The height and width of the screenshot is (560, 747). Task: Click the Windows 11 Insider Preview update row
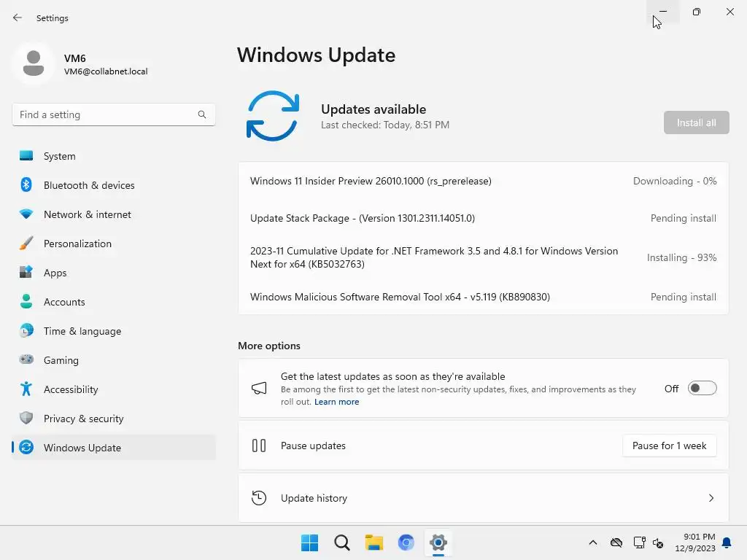(x=483, y=181)
